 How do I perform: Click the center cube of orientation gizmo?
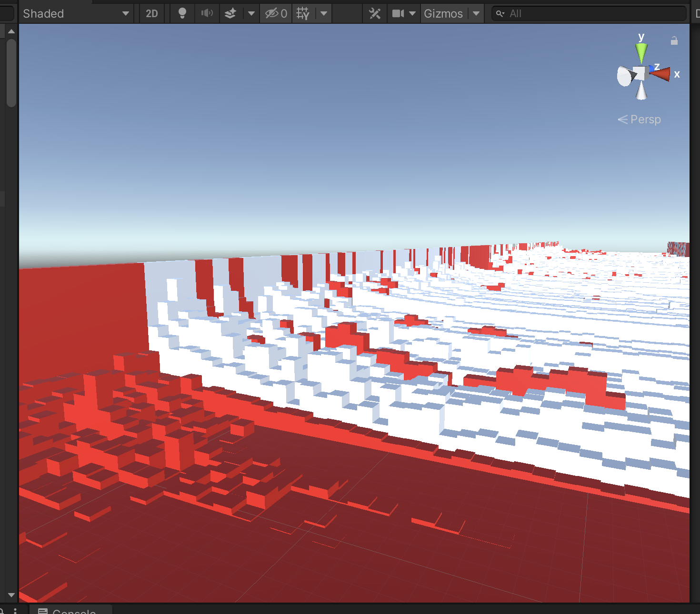pyautogui.click(x=640, y=74)
